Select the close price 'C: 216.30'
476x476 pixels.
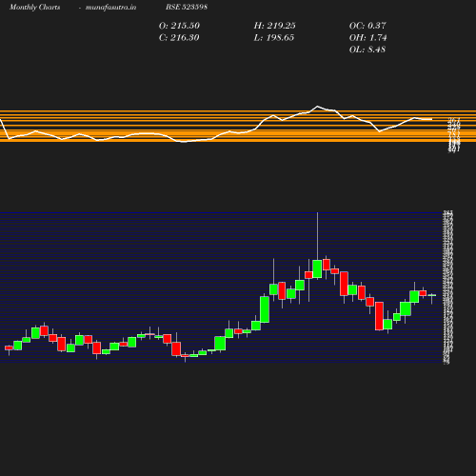(x=179, y=37)
